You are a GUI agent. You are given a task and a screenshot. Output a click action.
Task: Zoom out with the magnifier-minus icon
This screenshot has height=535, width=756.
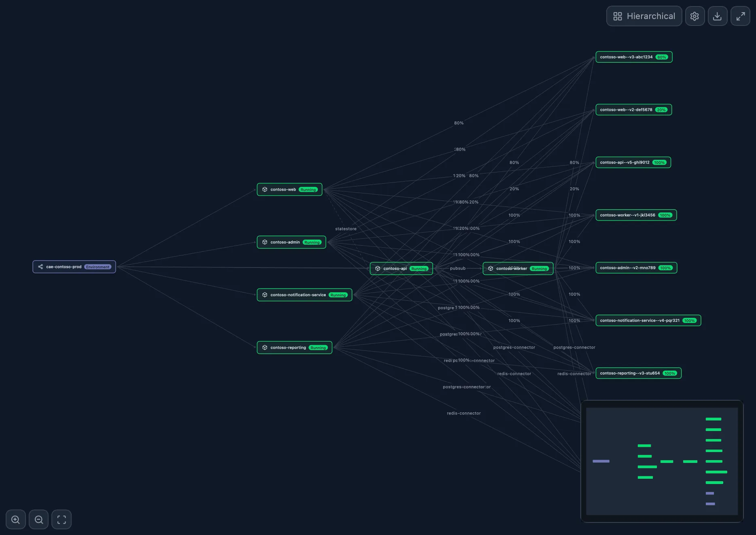tap(38, 519)
